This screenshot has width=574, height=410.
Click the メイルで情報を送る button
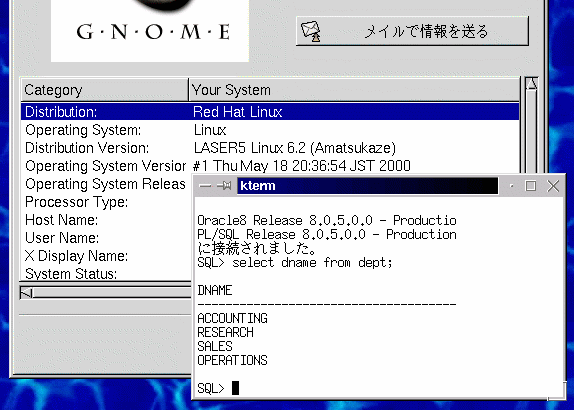coord(412,31)
